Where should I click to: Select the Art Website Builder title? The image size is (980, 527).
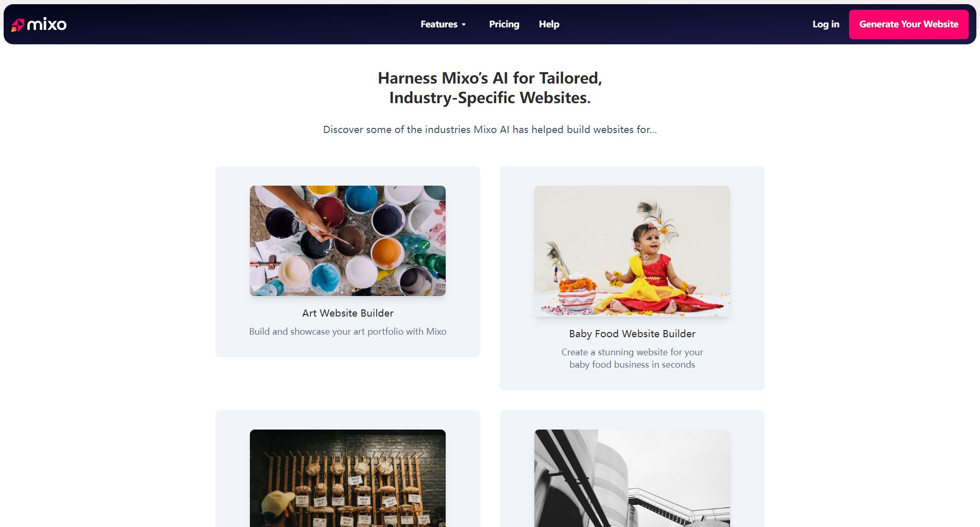(x=348, y=313)
